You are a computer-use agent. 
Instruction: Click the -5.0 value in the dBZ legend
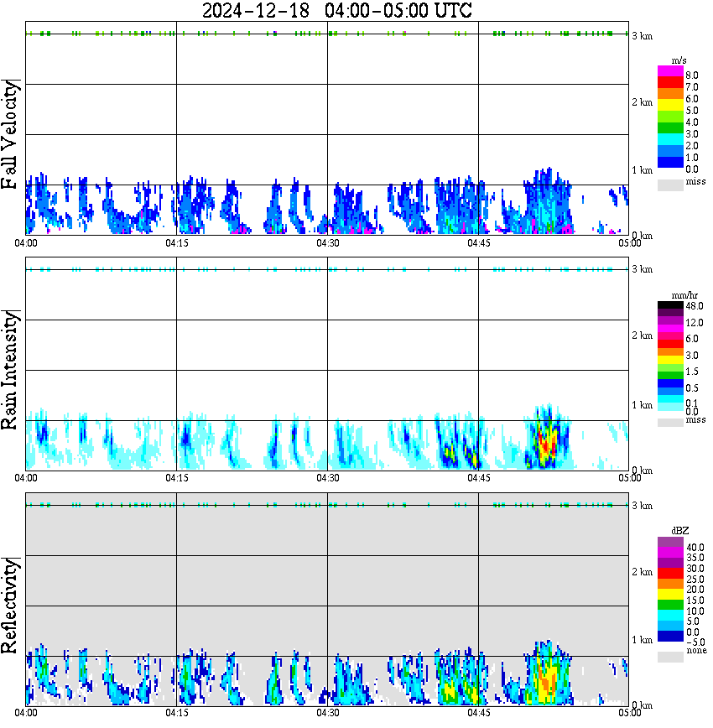(x=695, y=642)
